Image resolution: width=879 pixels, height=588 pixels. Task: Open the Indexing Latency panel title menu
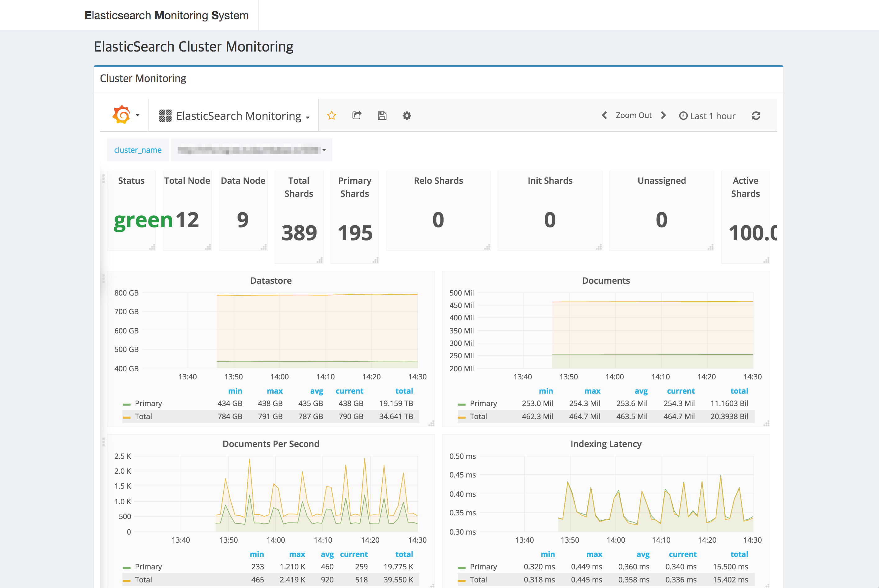click(x=606, y=444)
